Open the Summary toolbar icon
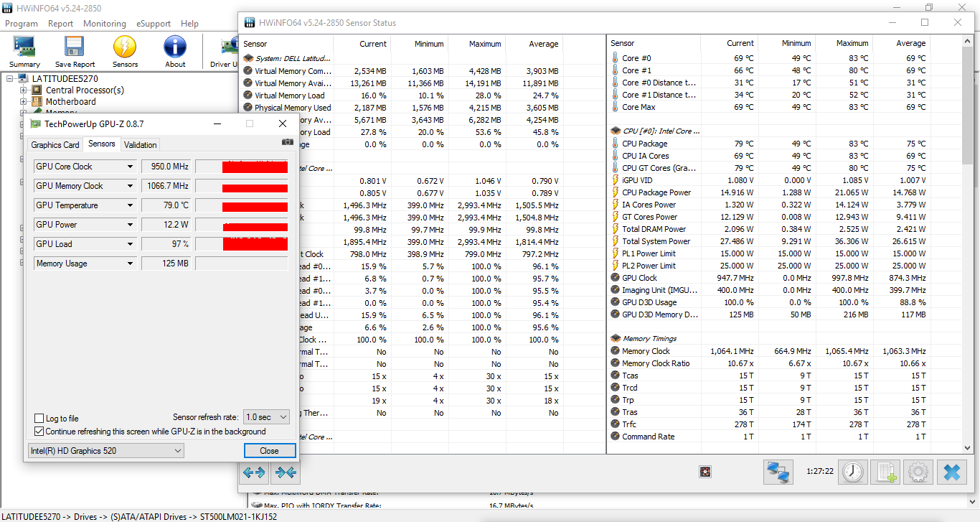980x522 pixels. point(24,51)
